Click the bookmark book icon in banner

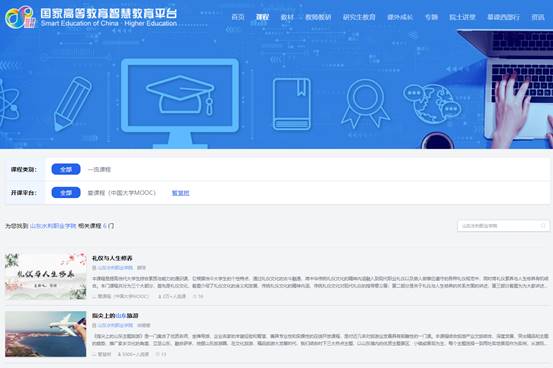point(292,104)
